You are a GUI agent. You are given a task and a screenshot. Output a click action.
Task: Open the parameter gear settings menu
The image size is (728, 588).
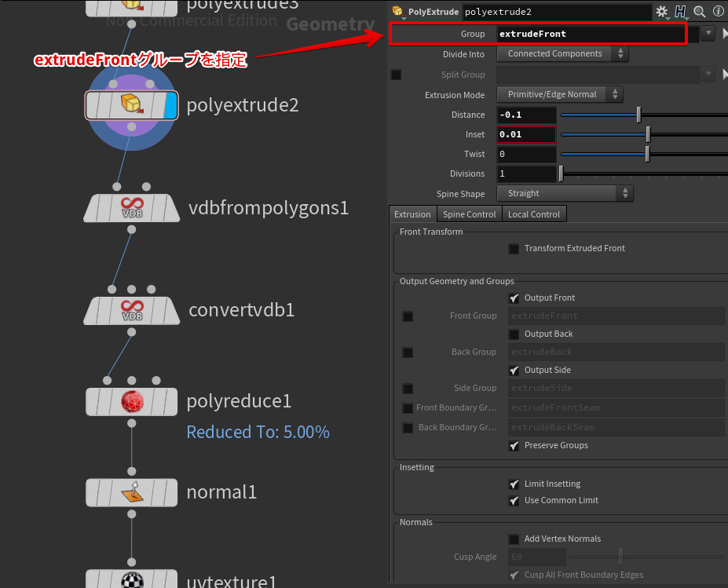[x=661, y=12]
